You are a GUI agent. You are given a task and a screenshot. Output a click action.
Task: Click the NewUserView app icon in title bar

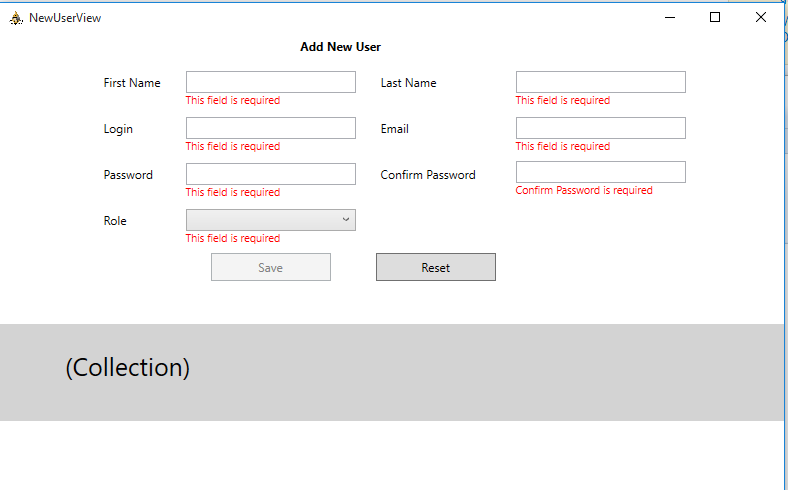tap(16, 18)
